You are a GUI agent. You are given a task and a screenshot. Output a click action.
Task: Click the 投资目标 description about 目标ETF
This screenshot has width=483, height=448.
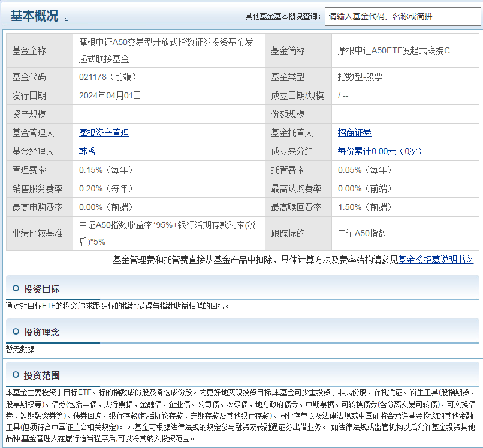pyautogui.click(x=117, y=306)
